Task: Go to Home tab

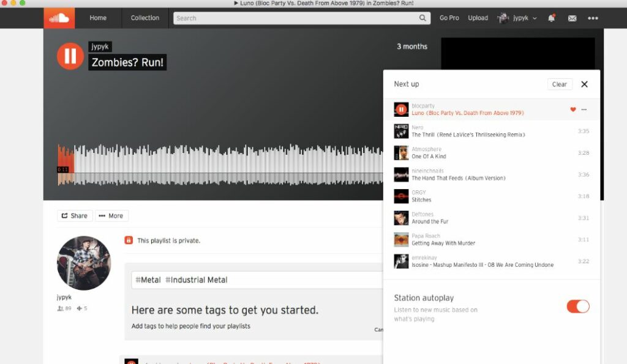Action: pyautogui.click(x=98, y=18)
